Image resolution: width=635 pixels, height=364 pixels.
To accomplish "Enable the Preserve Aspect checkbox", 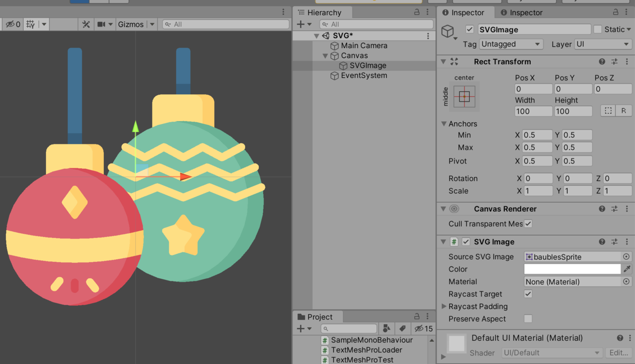I will pyautogui.click(x=528, y=319).
